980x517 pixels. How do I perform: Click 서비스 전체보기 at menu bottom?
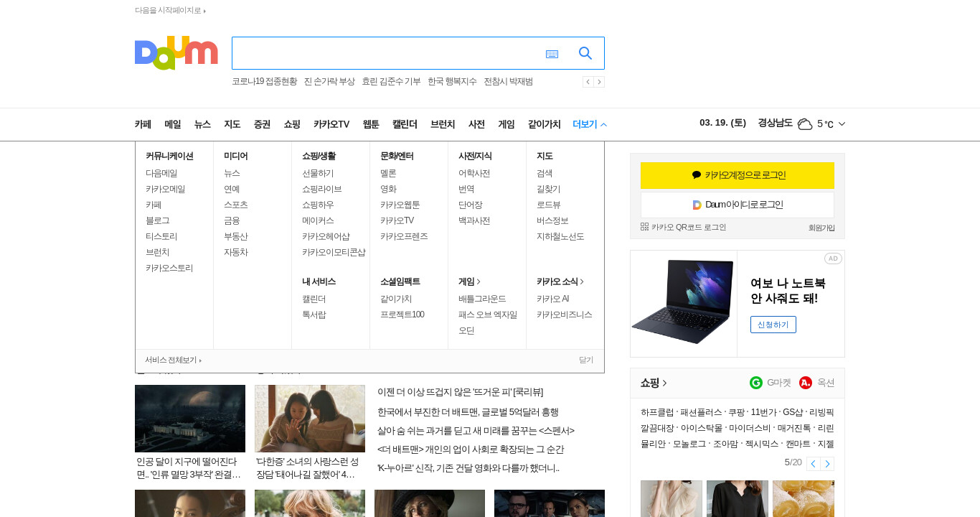pos(173,360)
